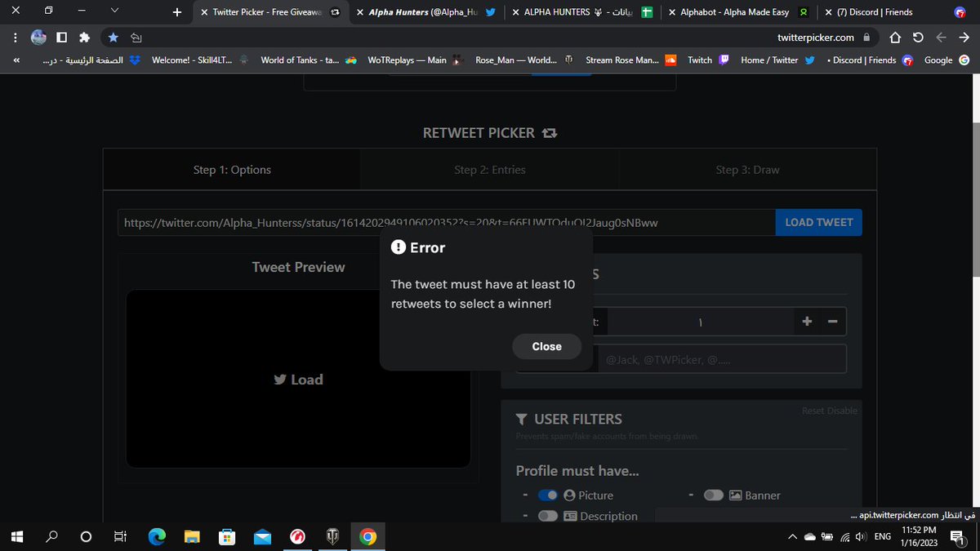This screenshot has width=980, height=551.
Task: Enable the Banner profile filter
Action: [714, 495]
